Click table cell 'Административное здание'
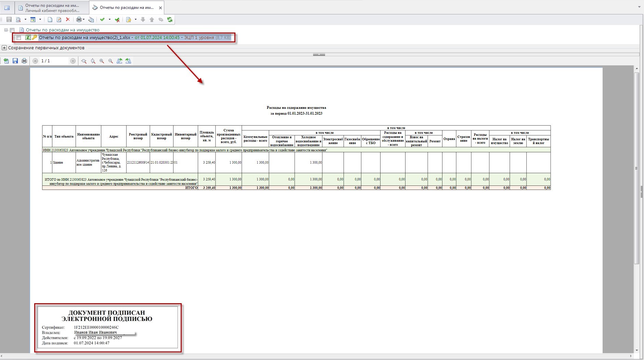The width and height of the screenshot is (644, 360). click(88, 163)
